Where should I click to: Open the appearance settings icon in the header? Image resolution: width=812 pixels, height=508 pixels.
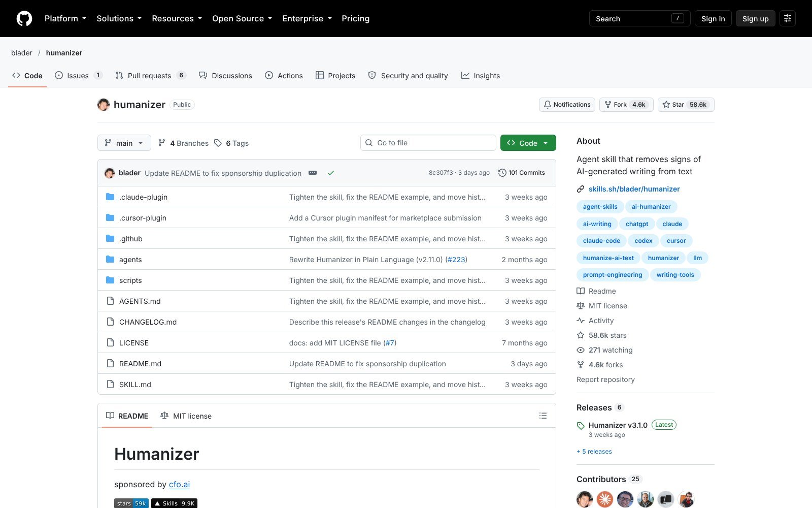click(788, 18)
